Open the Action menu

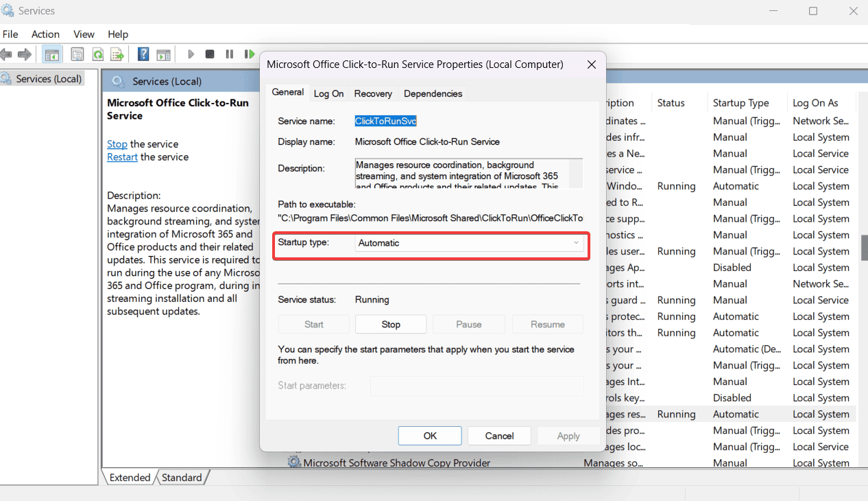point(45,34)
